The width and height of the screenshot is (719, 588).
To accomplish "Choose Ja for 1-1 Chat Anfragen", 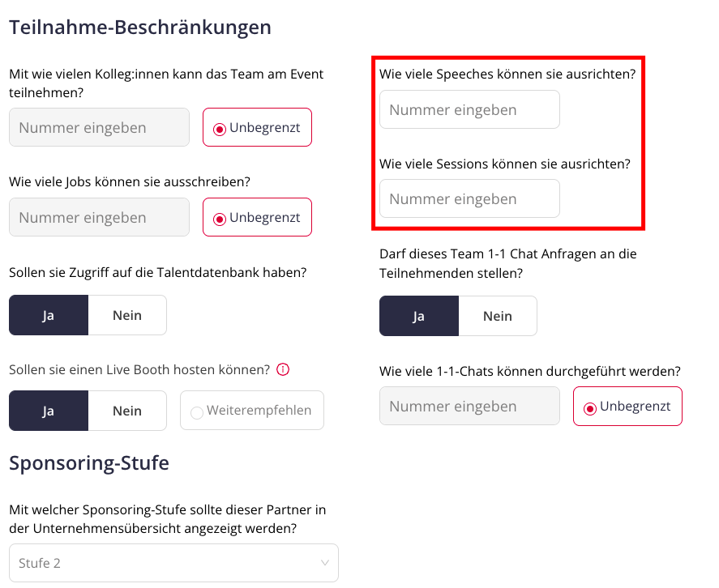I will (419, 316).
